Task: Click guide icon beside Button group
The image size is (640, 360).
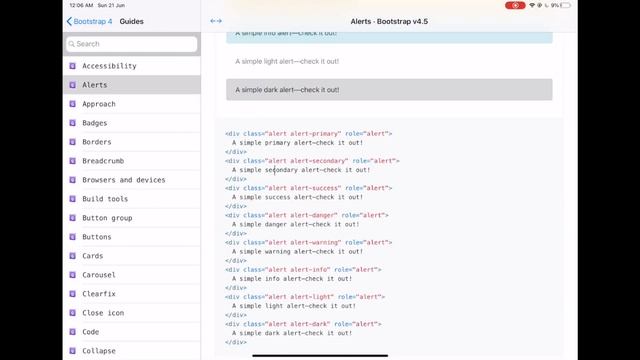Action: [x=73, y=218]
